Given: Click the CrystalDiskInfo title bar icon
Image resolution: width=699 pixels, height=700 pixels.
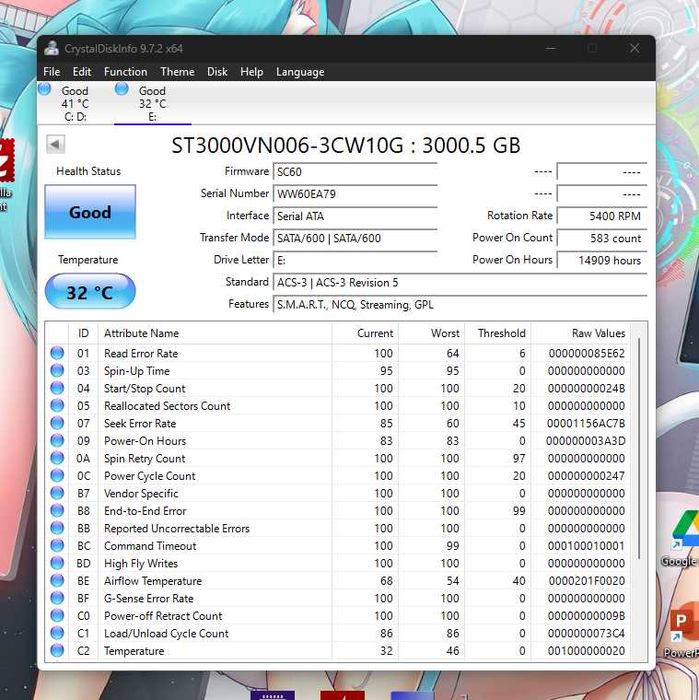Looking at the screenshot, I should [x=52, y=48].
